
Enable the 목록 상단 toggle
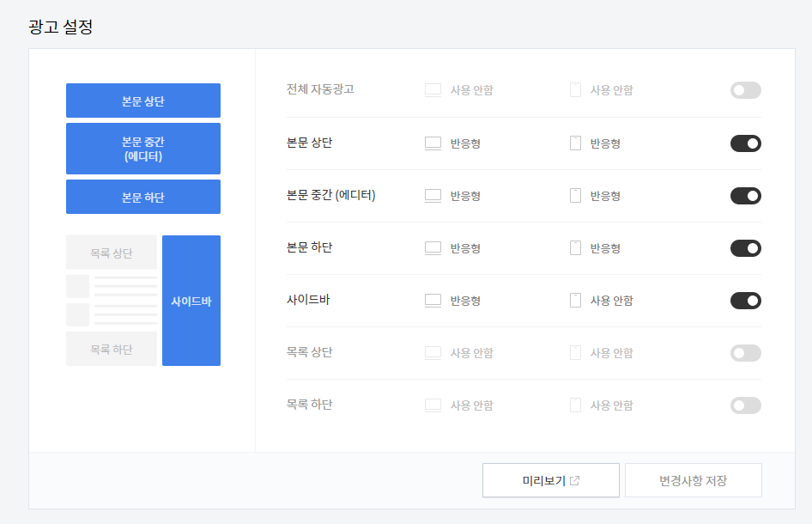[x=746, y=353]
